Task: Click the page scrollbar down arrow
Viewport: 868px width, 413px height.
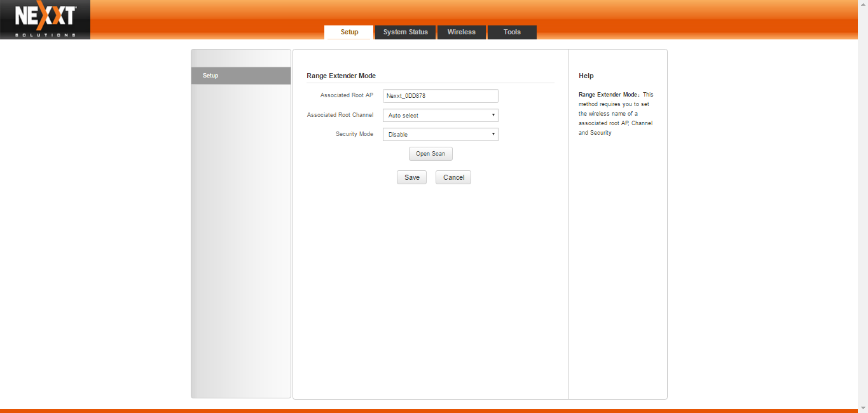Action: point(863,408)
